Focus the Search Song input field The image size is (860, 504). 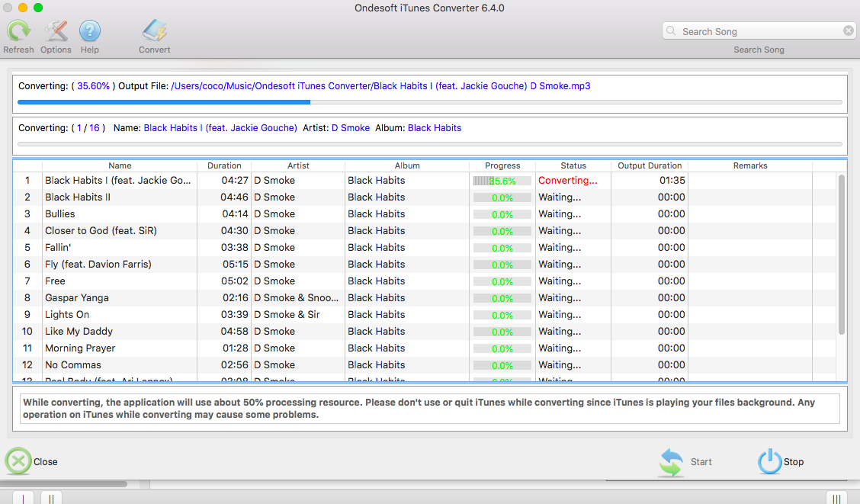pyautogui.click(x=759, y=31)
